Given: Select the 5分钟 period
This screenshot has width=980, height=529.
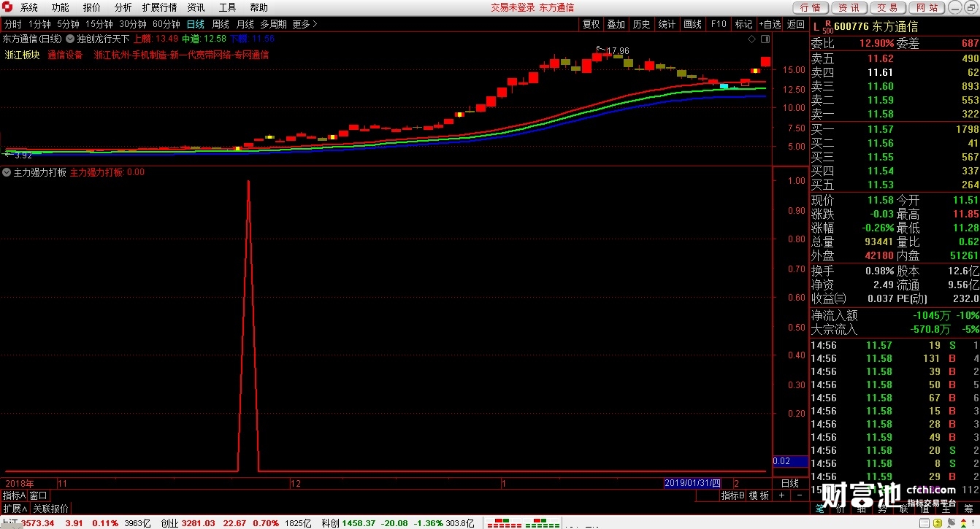Looking at the screenshot, I should click(68, 24).
